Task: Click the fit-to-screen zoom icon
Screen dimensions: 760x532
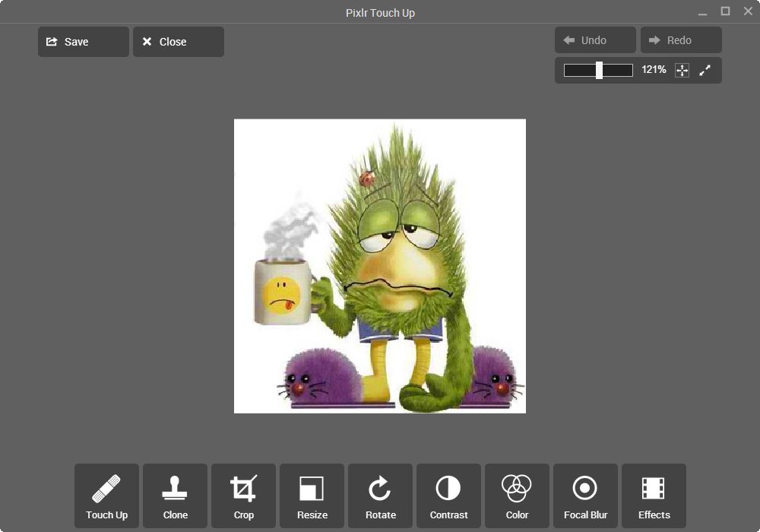Action: click(682, 70)
